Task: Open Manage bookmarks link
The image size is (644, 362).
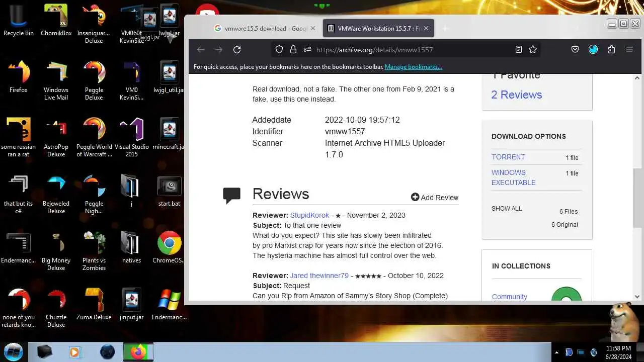Action: point(413,67)
